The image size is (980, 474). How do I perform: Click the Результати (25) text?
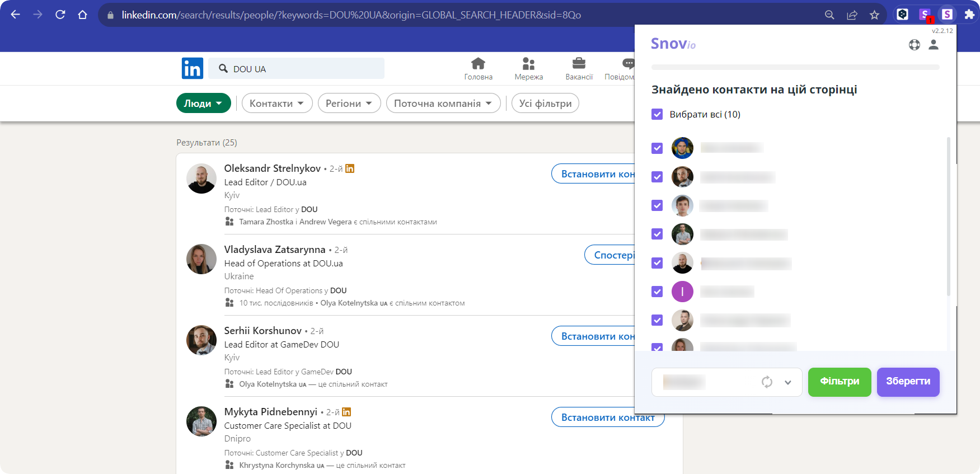tap(207, 143)
